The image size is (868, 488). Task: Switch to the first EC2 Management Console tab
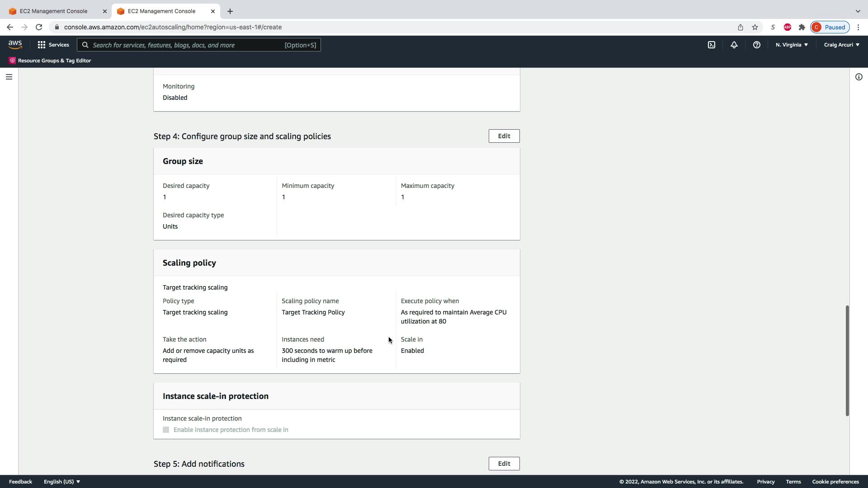(53, 11)
